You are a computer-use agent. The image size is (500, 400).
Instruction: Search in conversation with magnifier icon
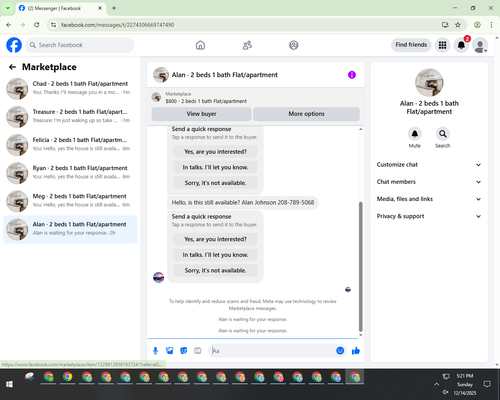coord(443,134)
